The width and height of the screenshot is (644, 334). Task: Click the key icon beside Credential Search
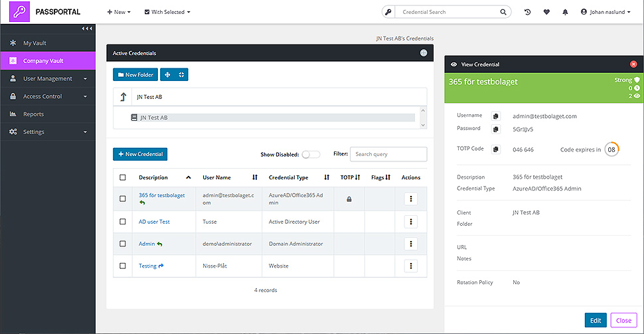pyautogui.click(x=388, y=12)
